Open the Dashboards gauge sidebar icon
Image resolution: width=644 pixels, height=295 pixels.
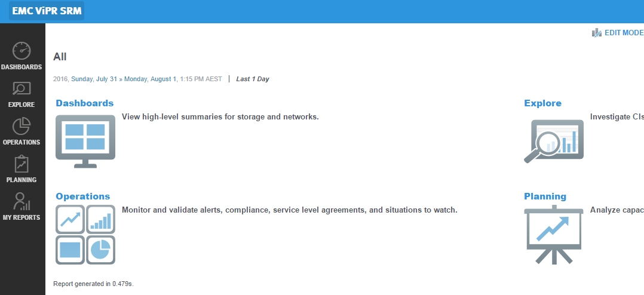(x=22, y=51)
